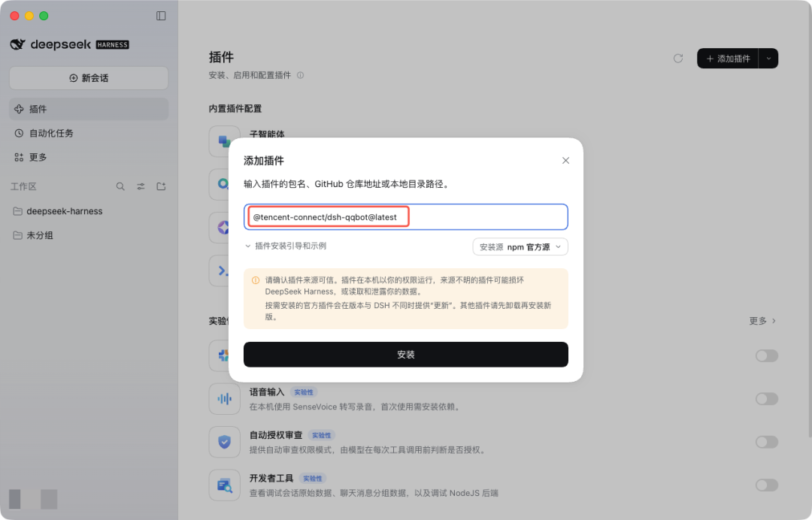
Task: Click the 自动授权审查 plugin title
Action: click(275, 435)
